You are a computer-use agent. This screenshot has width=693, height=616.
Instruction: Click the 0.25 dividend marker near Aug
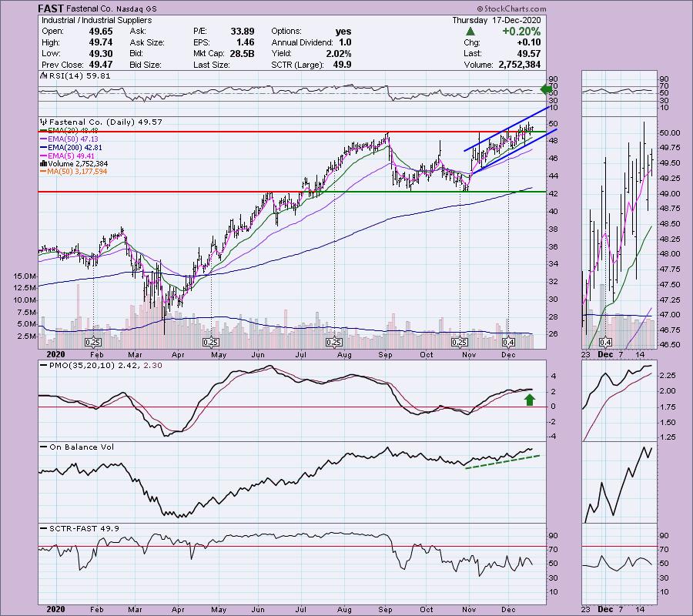click(333, 343)
